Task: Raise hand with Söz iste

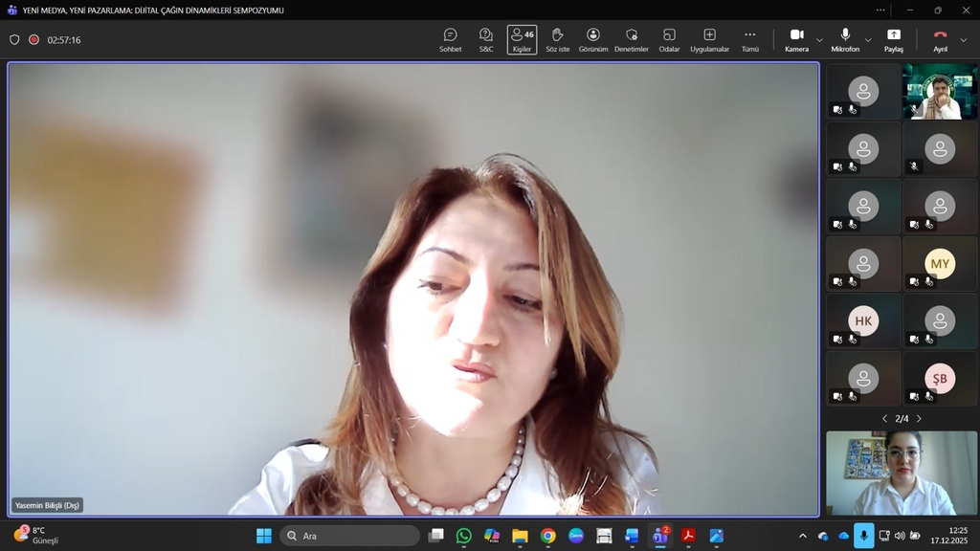Action: point(557,39)
